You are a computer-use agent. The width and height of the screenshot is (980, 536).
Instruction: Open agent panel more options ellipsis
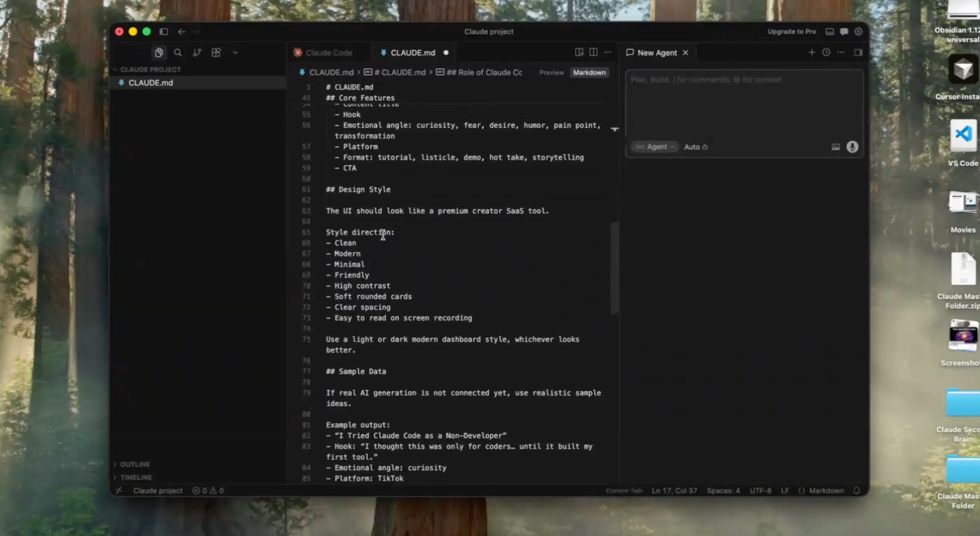pyautogui.click(x=840, y=53)
